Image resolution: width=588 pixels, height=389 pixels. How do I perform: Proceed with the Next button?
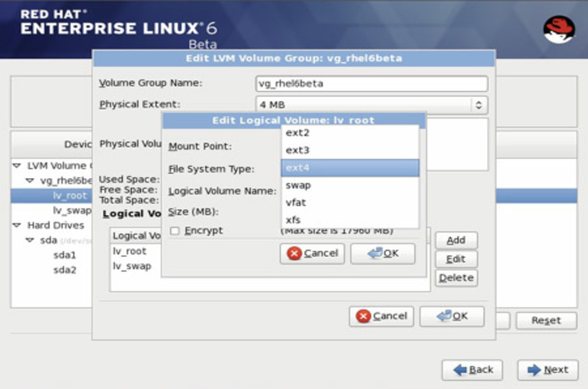pyautogui.click(x=547, y=370)
